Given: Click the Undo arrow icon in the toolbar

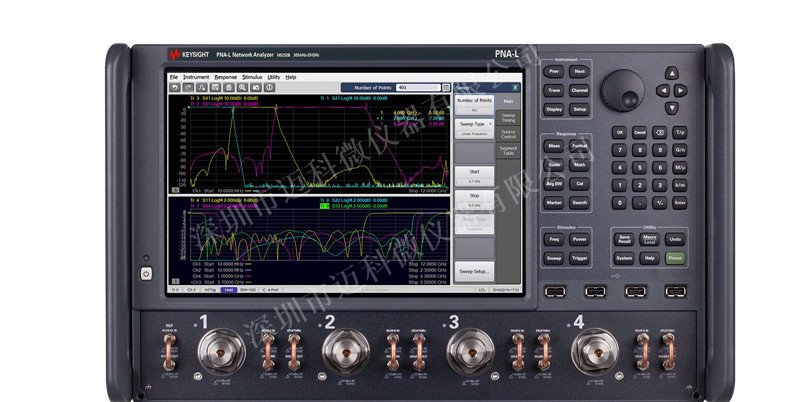Looking at the screenshot, I should [x=175, y=88].
